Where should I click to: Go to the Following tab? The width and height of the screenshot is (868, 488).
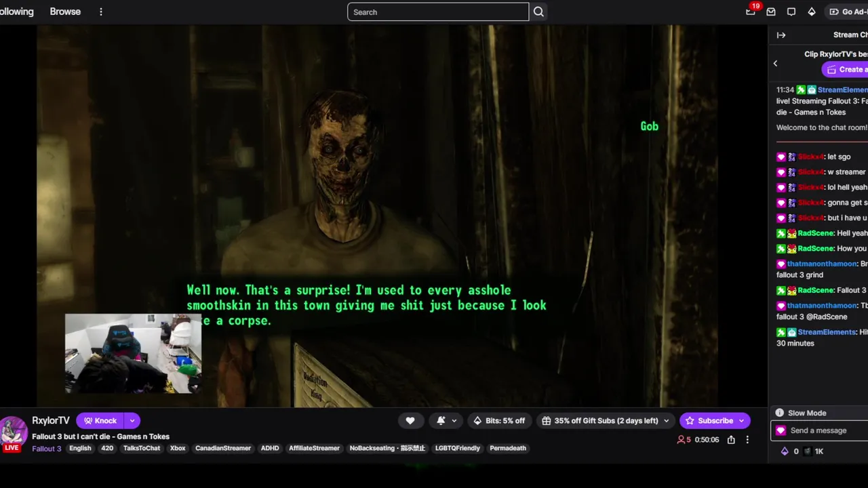pyautogui.click(x=16, y=12)
